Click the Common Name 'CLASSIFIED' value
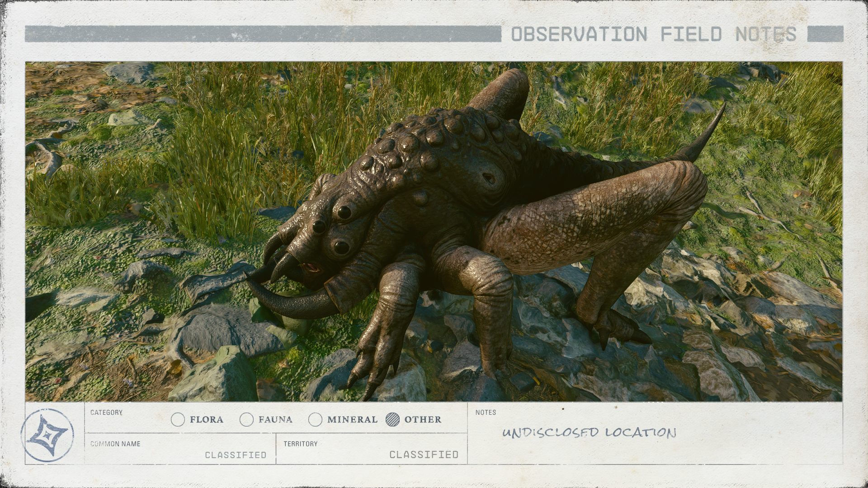The width and height of the screenshot is (868, 488). pyautogui.click(x=236, y=455)
